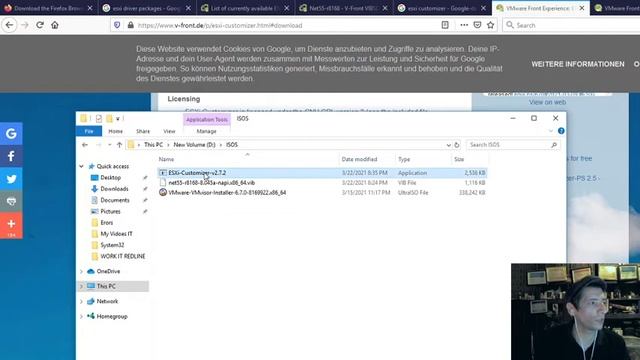Select net55-r8168 vib file

tap(322, 183)
